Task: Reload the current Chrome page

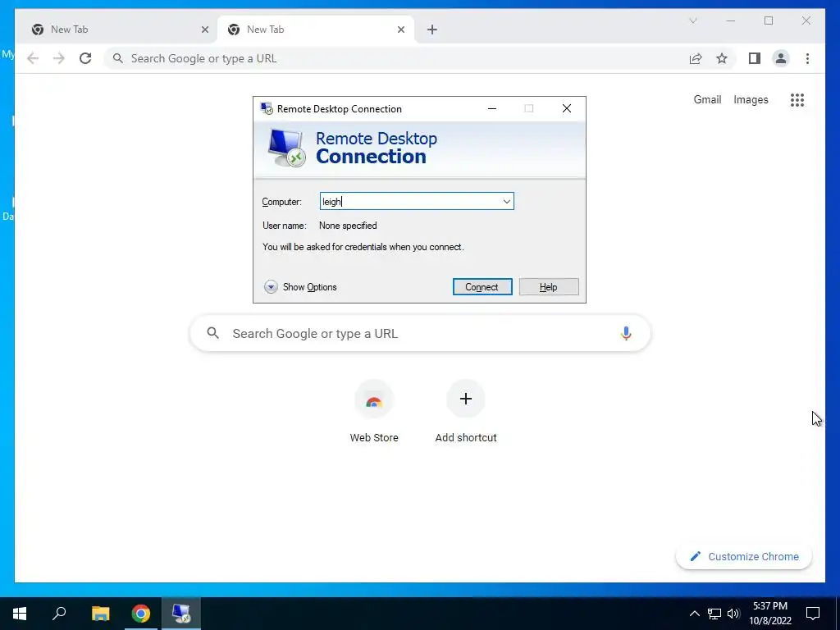Action: (85, 58)
